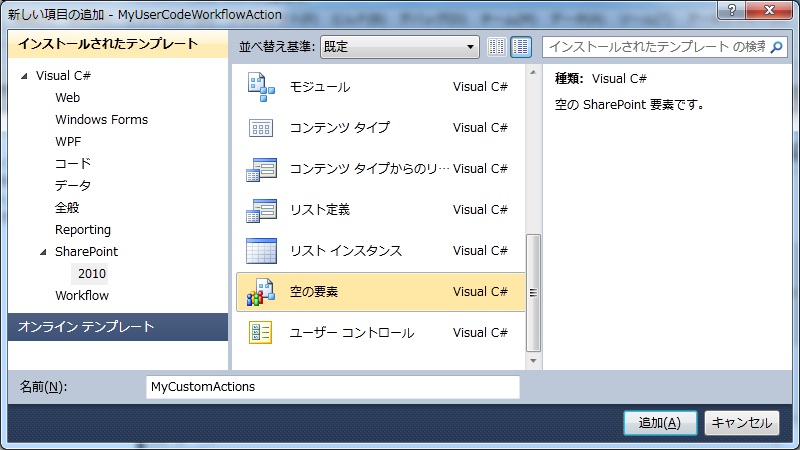Select Reporting category
Screen dimensions: 800x450
coord(83,230)
